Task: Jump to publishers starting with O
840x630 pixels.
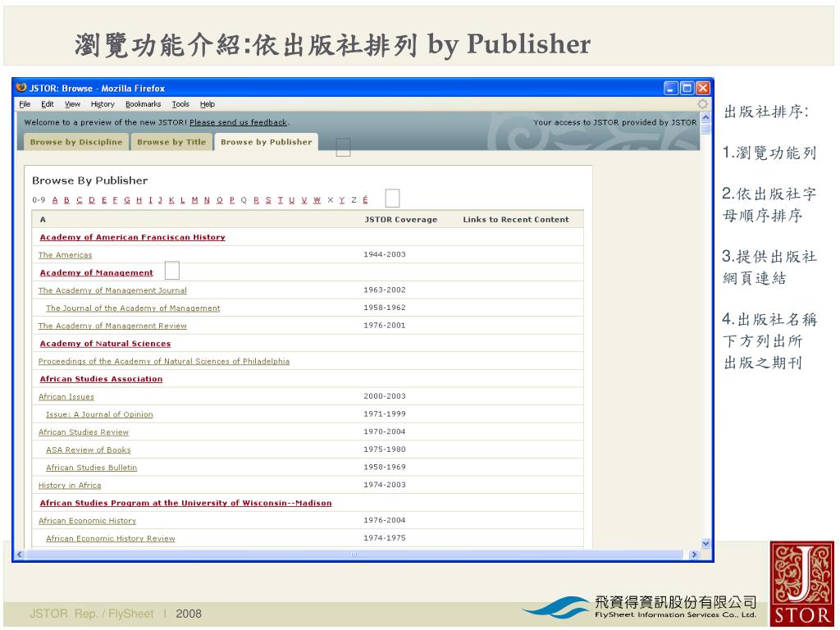Action: (x=220, y=200)
